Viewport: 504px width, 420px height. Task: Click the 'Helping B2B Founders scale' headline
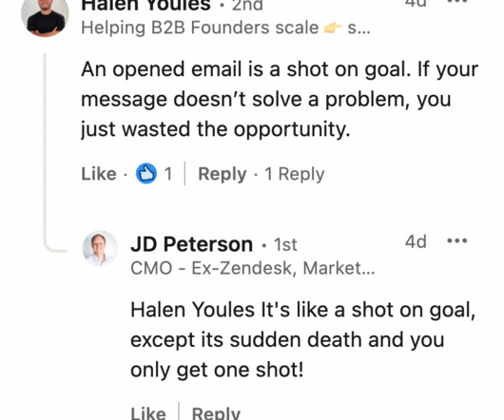[x=200, y=28]
